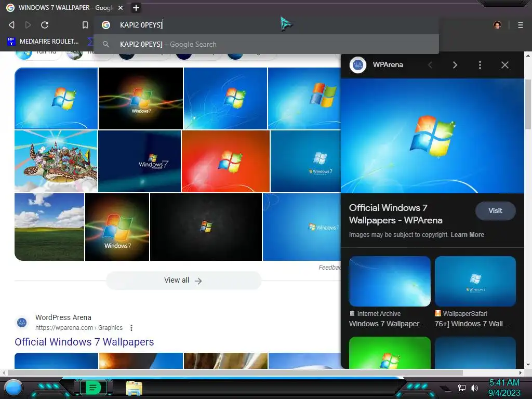Select the black Windows 7 aurora thumbnail in top row
Viewport: 532px width, 399px height.
coord(140,98)
